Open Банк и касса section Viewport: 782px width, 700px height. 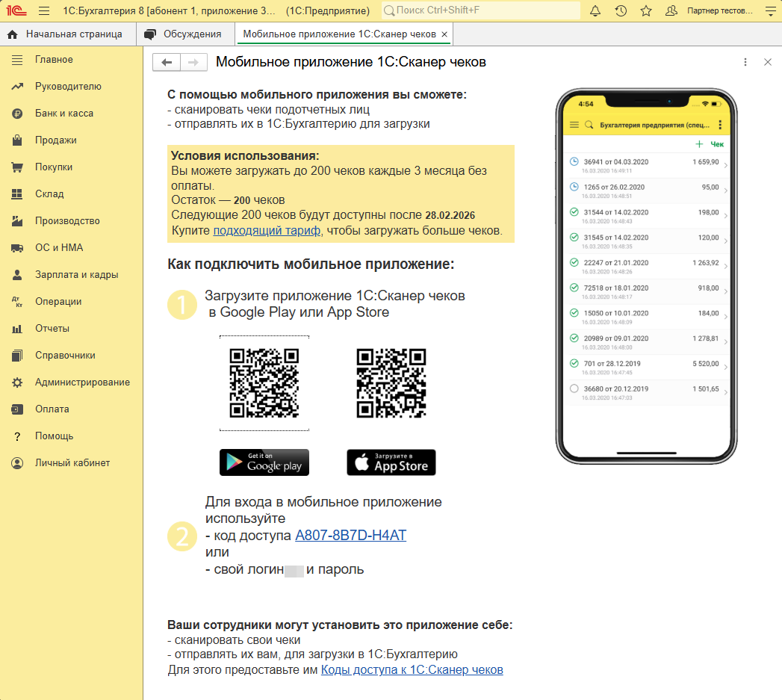pos(63,114)
